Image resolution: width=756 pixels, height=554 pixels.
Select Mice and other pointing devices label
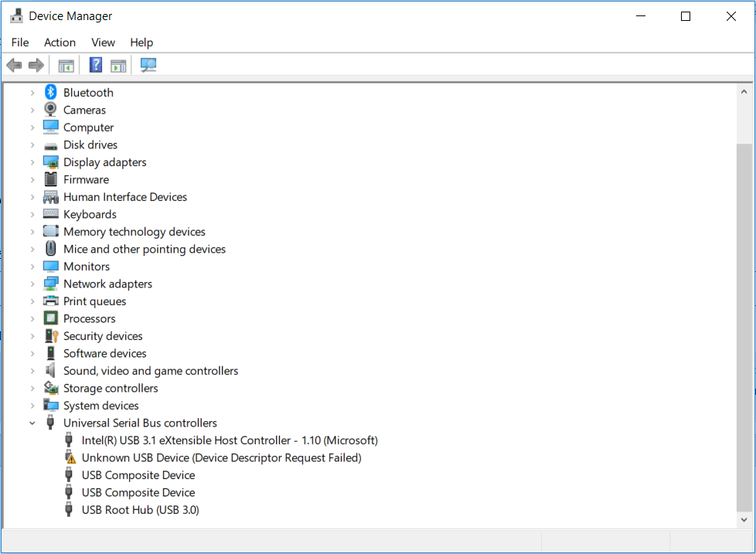click(x=145, y=249)
